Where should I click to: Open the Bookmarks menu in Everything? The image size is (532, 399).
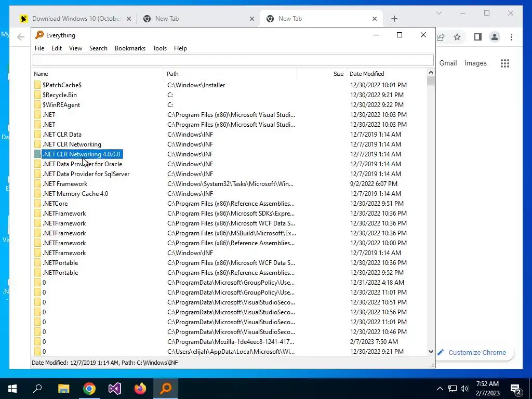pos(130,48)
